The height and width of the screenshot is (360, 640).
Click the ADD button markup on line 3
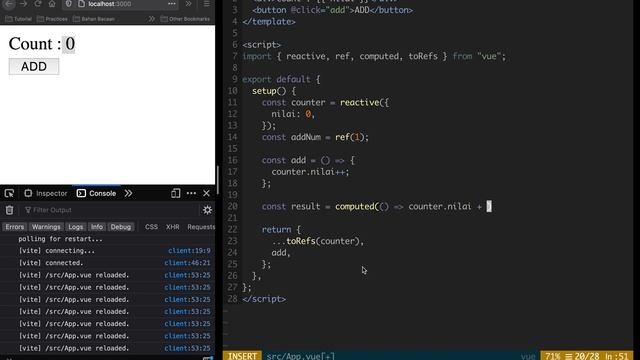(332, 10)
